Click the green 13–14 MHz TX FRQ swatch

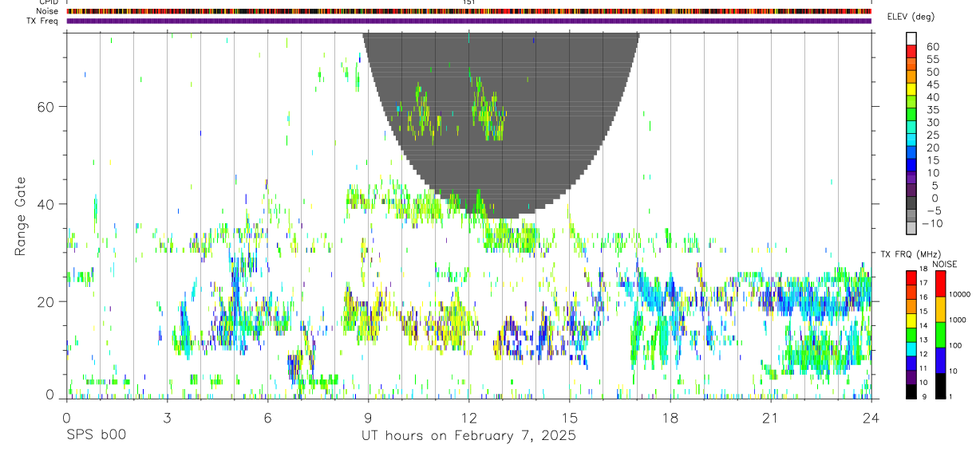[x=911, y=334]
